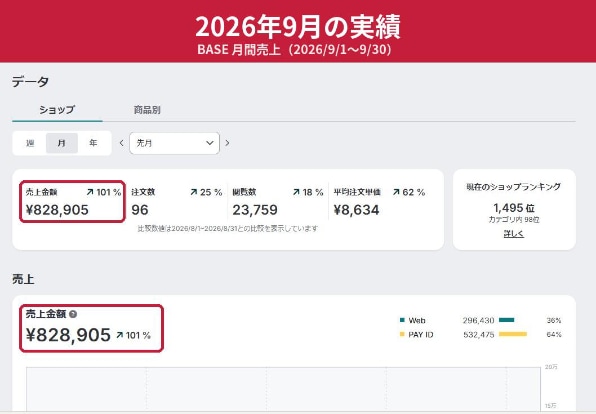Open the 商品別 tab
The height and width of the screenshot is (414, 596).
pos(147,110)
